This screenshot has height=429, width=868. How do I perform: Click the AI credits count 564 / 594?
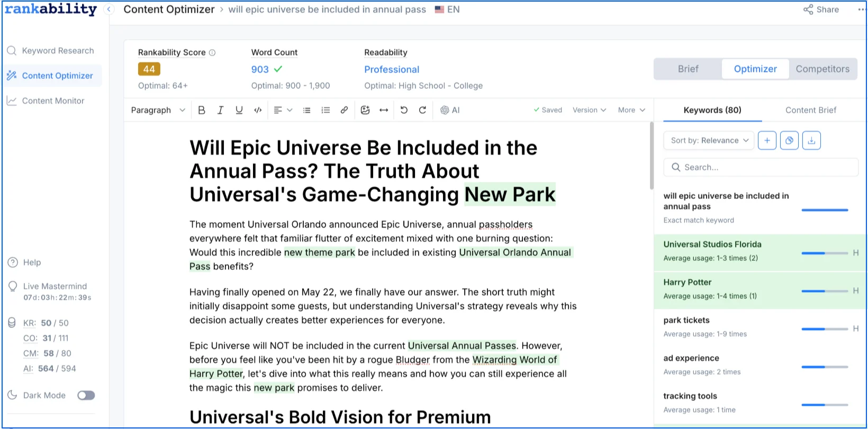click(57, 369)
